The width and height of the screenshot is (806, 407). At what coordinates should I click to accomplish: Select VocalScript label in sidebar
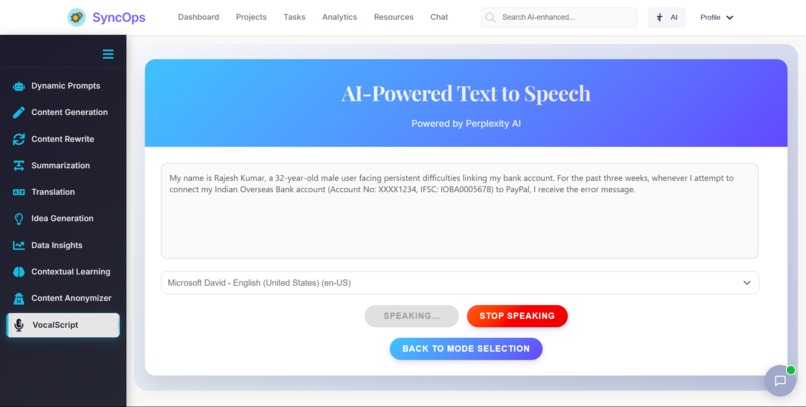coord(55,325)
